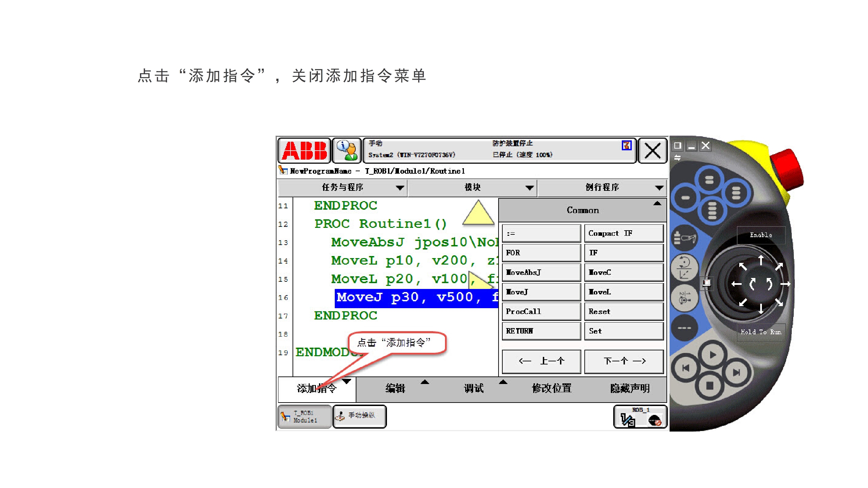Expand the 任务与程序 dropdown
The width and height of the screenshot is (868, 488).
click(342, 187)
